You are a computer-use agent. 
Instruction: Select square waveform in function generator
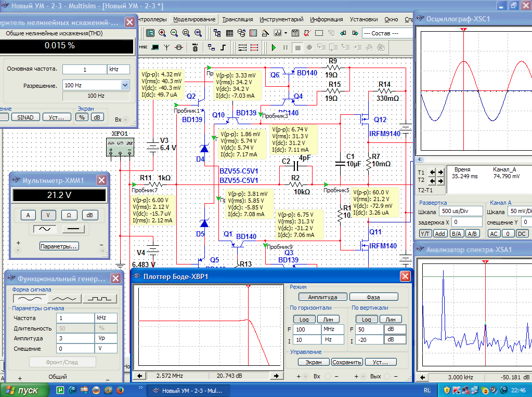pyautogui.click(x=100, y=299)
